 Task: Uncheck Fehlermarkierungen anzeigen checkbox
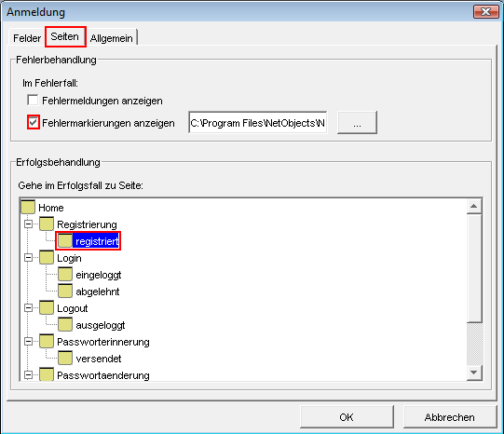(34, 122)
